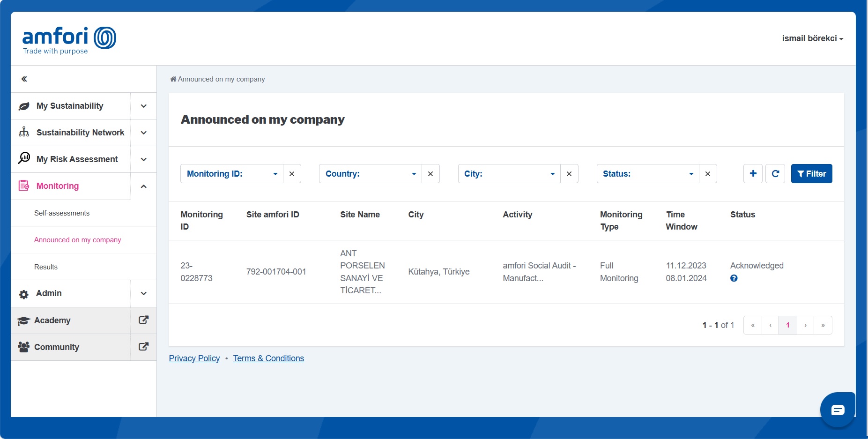Image resolution: width=868 pixels, height=439 pixels.
Task: Select page 1 in pagination
Action: [x=788, y=325]
